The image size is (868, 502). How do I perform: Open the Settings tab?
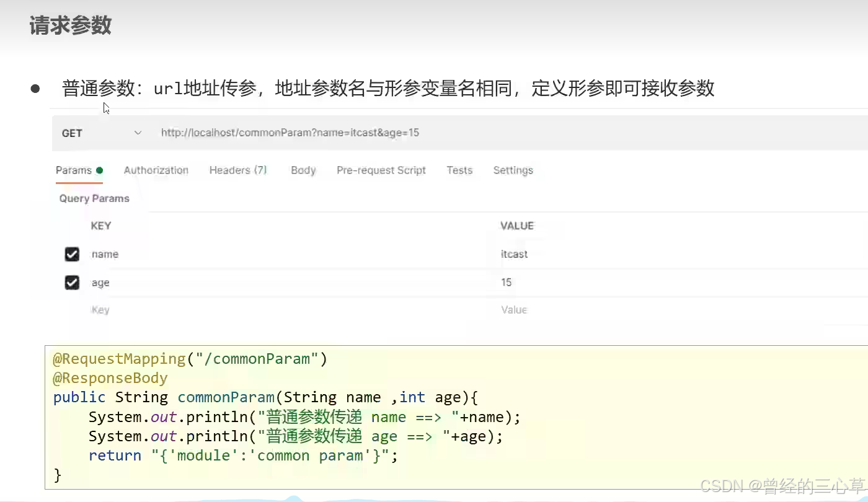(x=513, y=170)
